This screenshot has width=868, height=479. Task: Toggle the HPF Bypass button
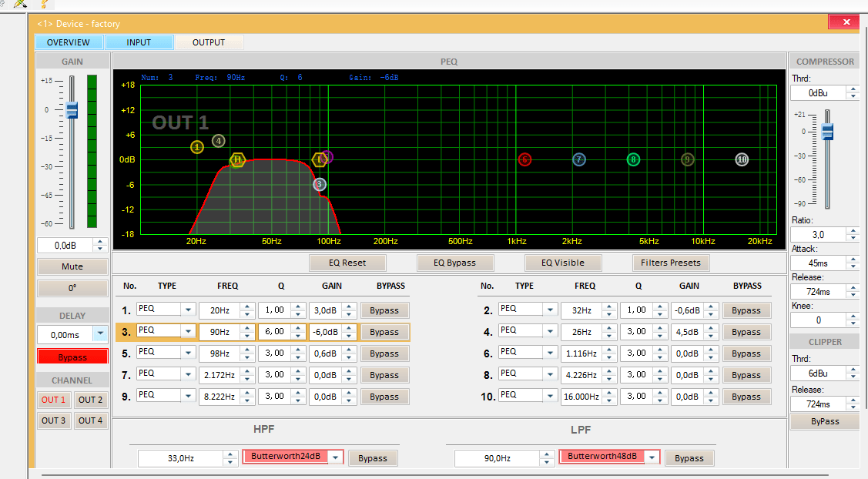[x=373, y=458]
